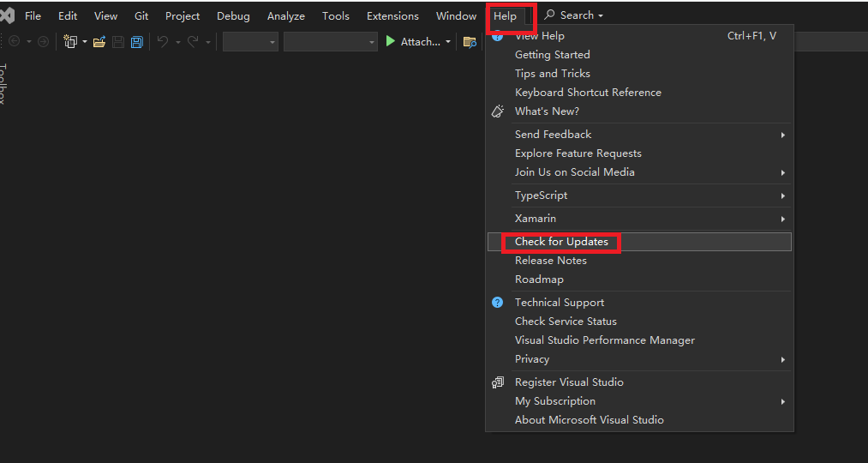Select the Send Feedback menu entry
Viewport: 868px width, 463px height.
(639, 135)
